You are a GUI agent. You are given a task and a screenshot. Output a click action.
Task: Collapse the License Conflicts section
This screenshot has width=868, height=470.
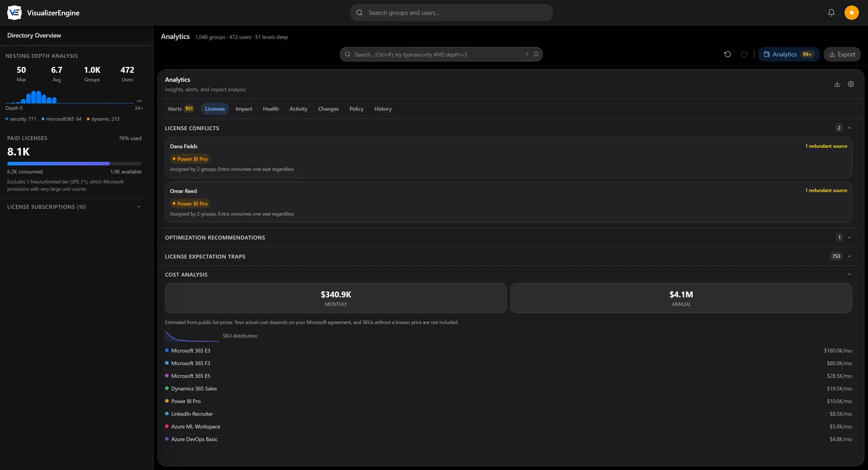coord(849,128)
